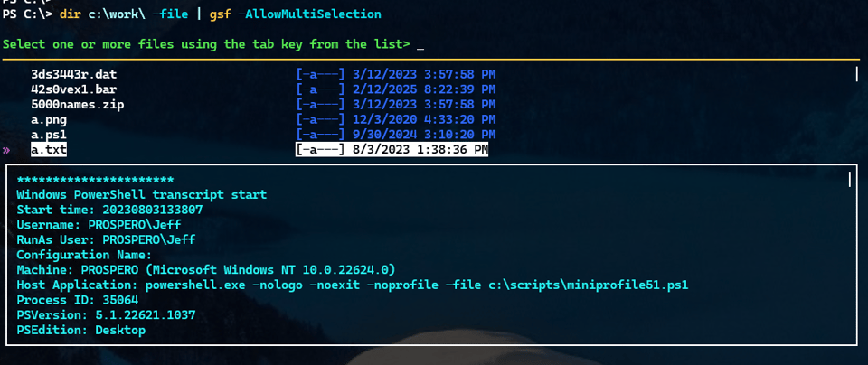Click the preview pane scrollbar

point(850,180)
